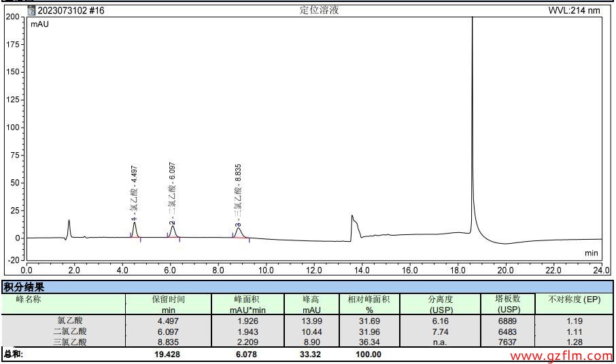
Task: Select the 氯乙酸 row name in table
Action: pos(71,321)
